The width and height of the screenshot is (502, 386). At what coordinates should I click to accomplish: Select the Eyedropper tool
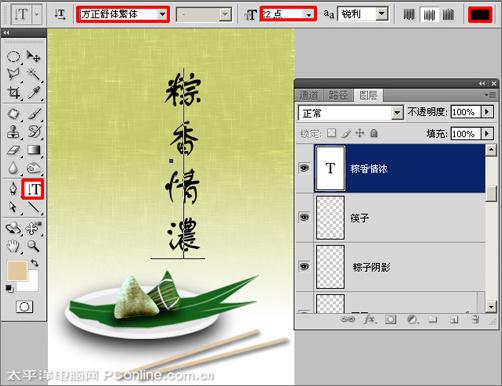(33, 93)
